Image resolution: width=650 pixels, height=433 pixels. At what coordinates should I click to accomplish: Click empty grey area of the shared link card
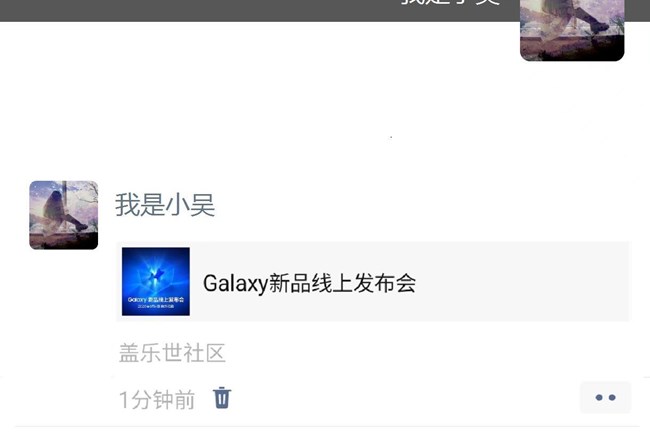tap(522, 282)
